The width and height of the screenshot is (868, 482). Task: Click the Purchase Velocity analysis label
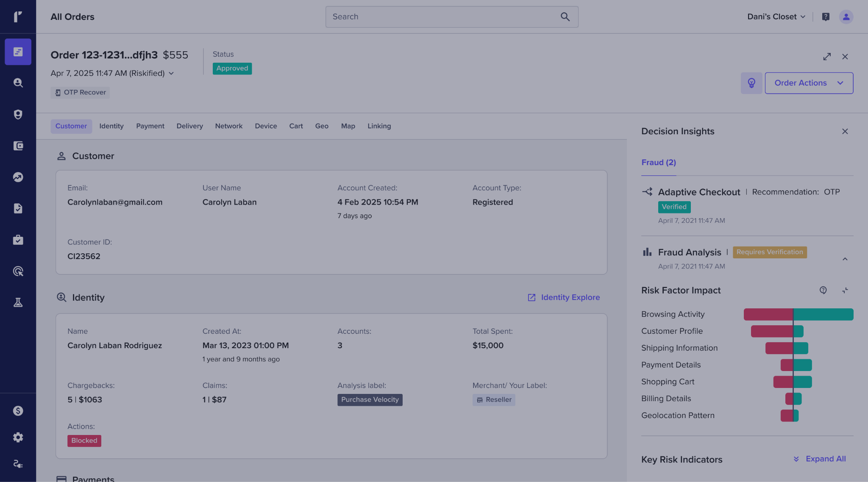370,400
